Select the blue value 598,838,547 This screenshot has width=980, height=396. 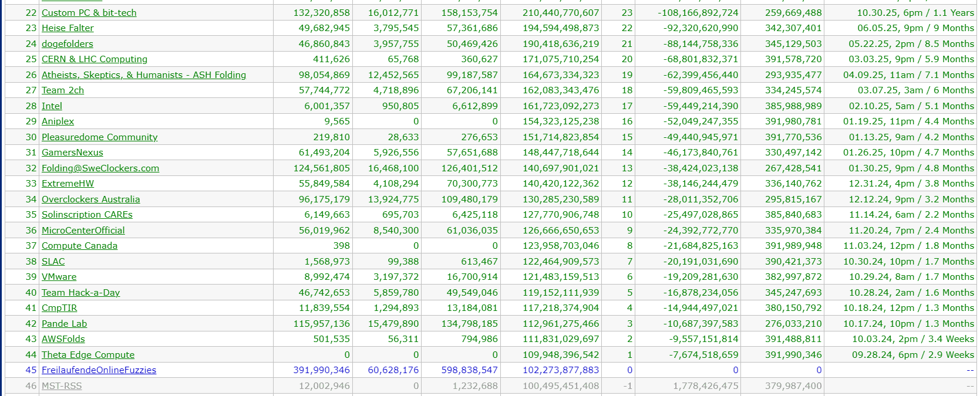pos(470,370)
